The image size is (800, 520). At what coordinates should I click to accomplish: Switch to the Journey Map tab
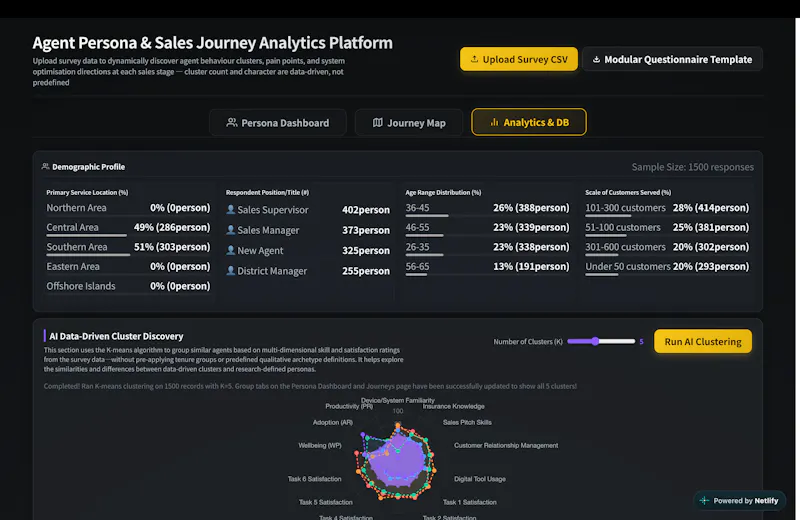[409, 122]
